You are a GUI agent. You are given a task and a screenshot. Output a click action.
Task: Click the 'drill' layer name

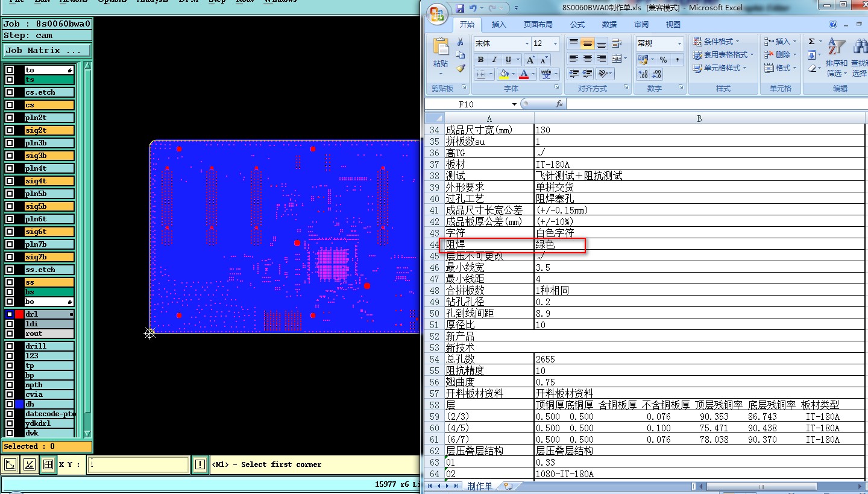point(49,346)
